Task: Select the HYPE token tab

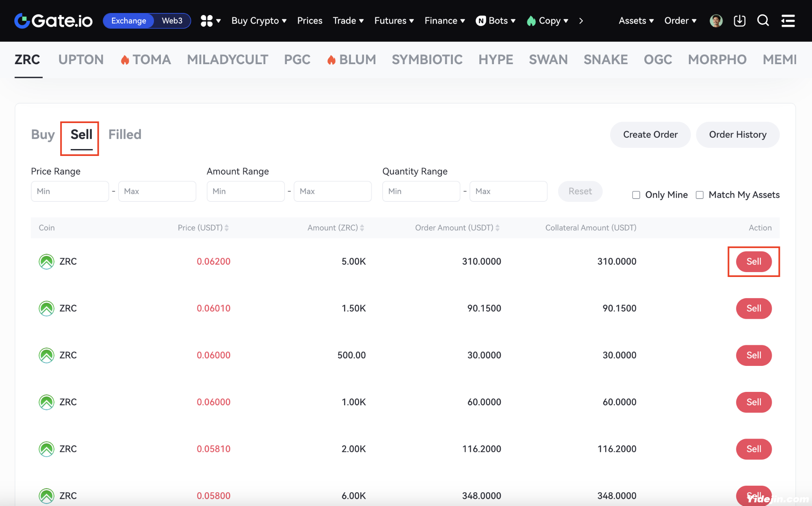Action: click(x=496, y=60)
